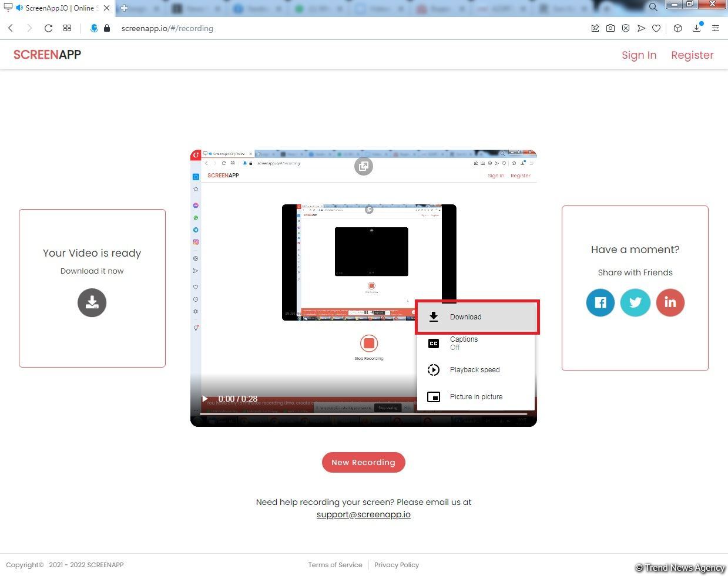728x576 pixels.
Task: Search open tabs with the magnifier icon
Action: pyautogui.click(x=653, y=7)
